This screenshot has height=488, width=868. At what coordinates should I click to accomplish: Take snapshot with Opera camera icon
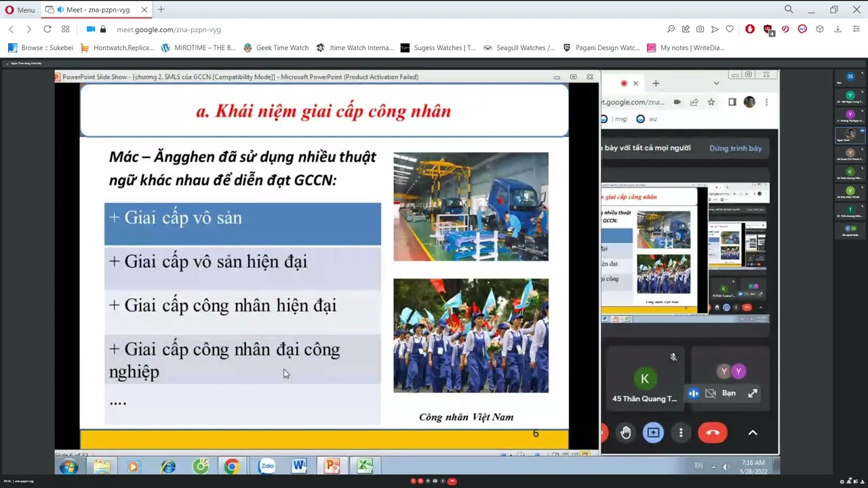pos(700,29)
